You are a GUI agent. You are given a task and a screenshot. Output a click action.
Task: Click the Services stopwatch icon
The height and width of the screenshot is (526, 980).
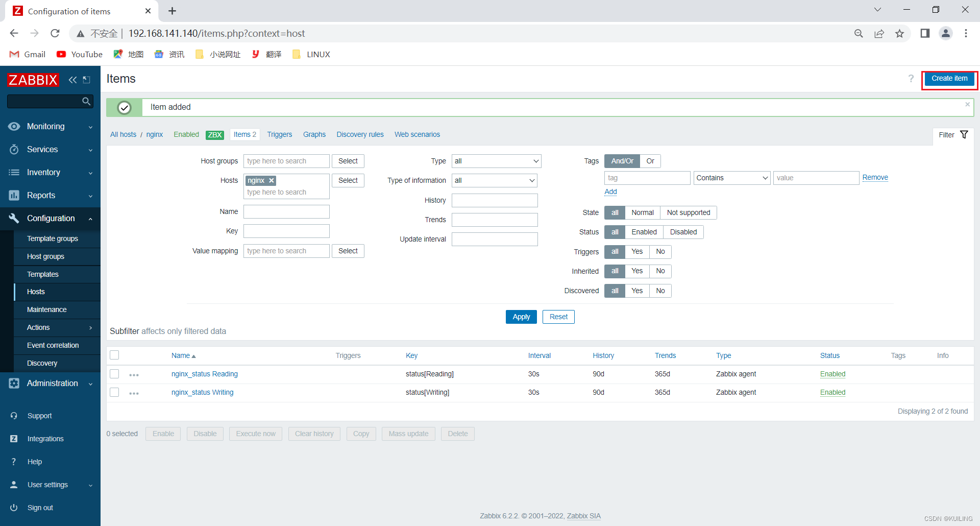(14, 149)
